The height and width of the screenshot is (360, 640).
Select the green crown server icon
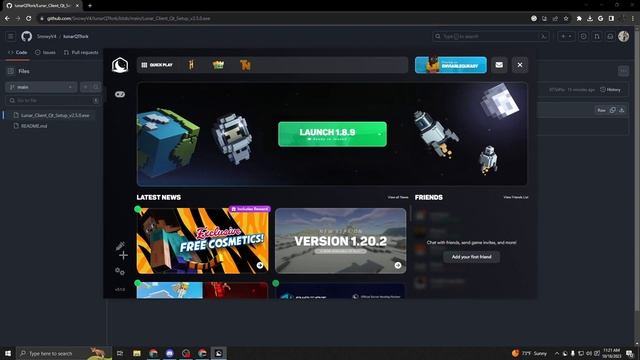point(218,65)
